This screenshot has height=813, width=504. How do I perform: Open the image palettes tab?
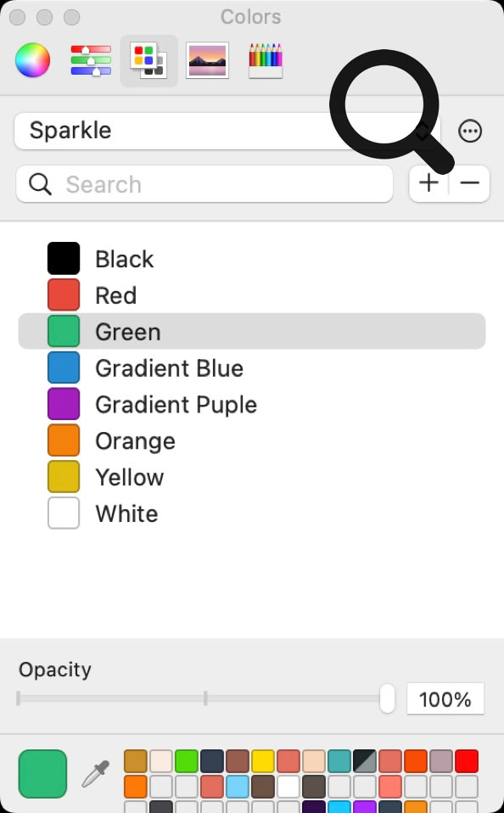[207, 60]
